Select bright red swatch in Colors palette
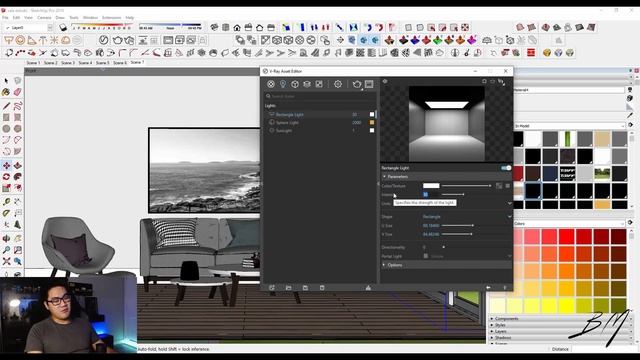 click(567, 236)
